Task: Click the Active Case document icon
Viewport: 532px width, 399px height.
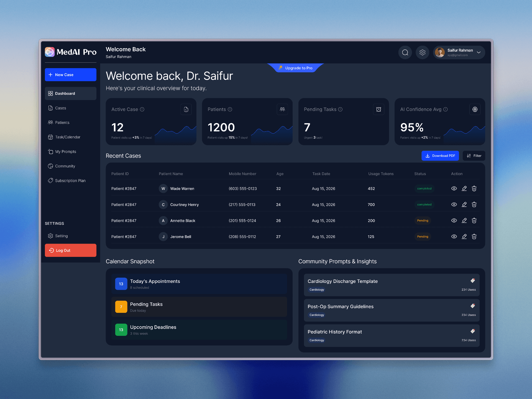Action: point(186,109)
